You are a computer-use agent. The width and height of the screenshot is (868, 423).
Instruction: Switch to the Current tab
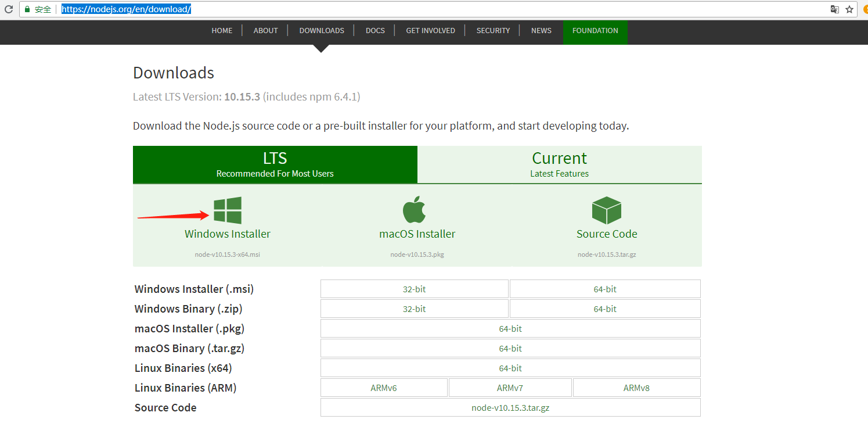pyautogui.click(x=559, y=164)
